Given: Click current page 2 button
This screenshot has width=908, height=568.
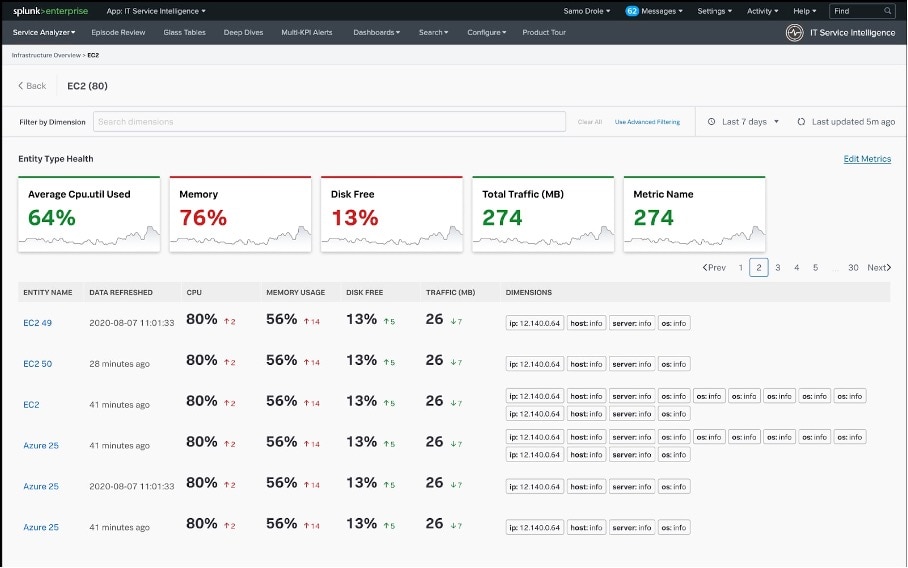Looking at the screenshot, I should pyautogui.click(x=759, y=267).
